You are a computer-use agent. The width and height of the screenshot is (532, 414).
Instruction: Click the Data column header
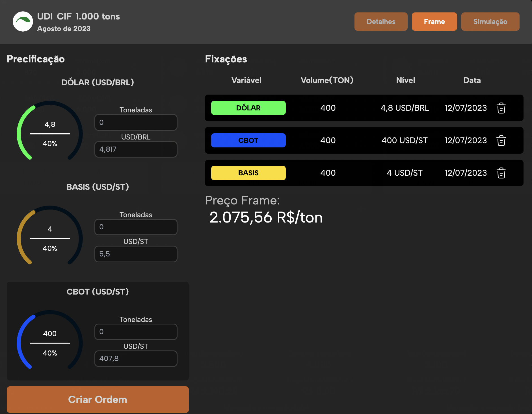(x=472, y=80)
